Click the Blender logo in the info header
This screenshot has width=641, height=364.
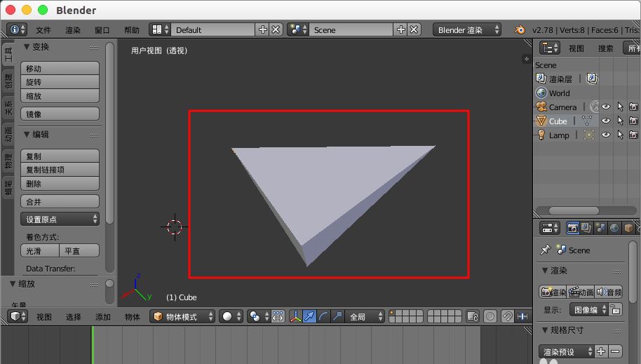(520, 30)
